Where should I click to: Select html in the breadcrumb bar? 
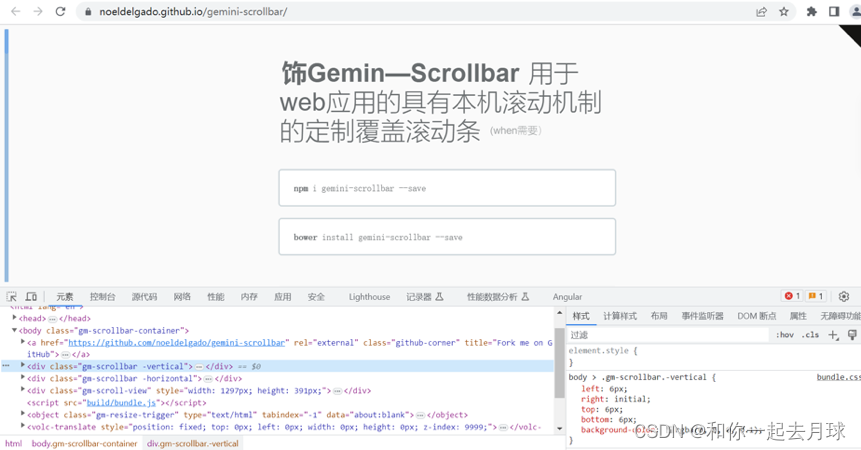point(14,443)
